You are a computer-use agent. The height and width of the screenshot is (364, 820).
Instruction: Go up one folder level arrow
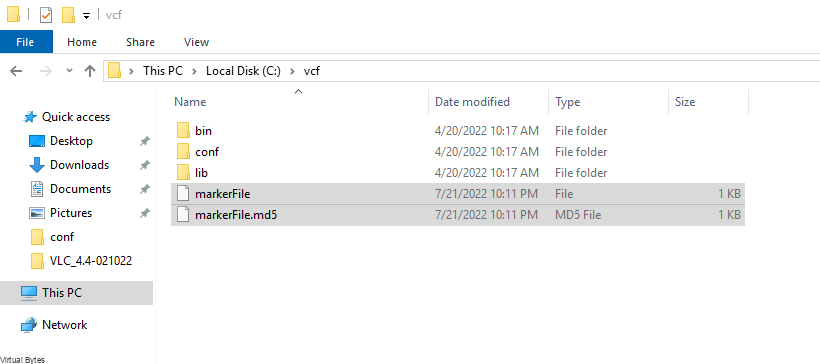pyautogui.click(x=90, y=71)
